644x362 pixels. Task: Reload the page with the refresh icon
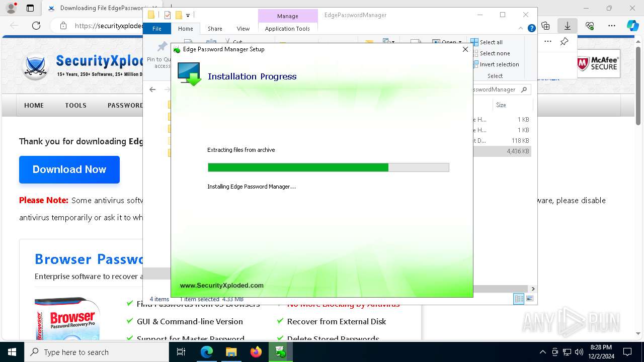(x=36, y=26)
